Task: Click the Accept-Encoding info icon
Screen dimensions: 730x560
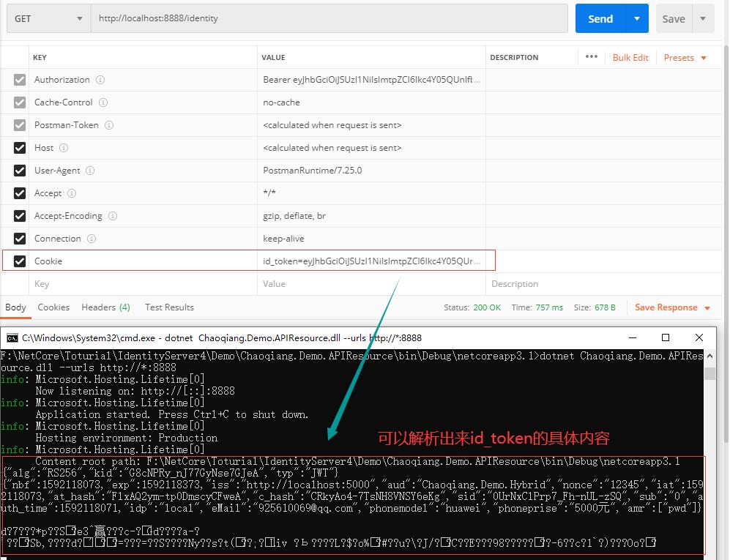Action: pos(112,215)
